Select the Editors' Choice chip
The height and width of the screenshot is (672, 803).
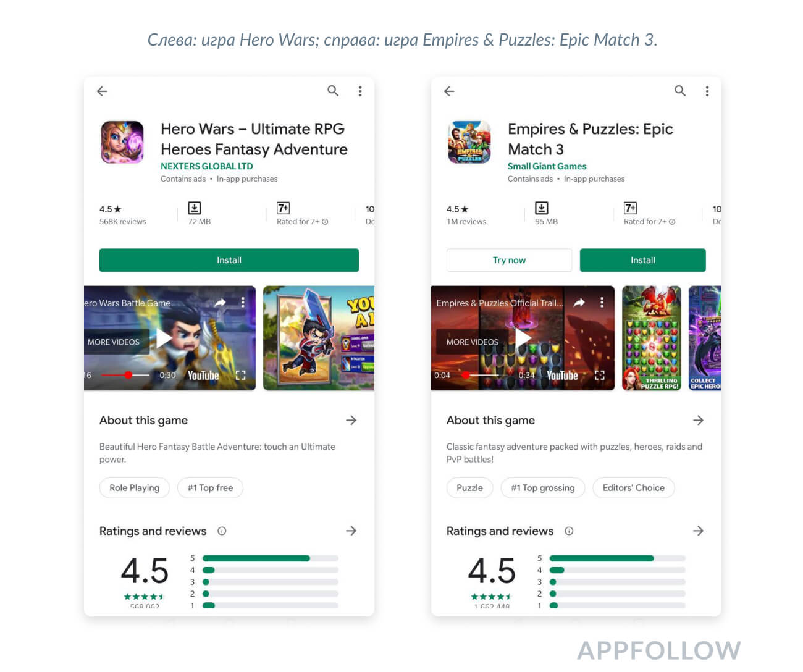[634, 488]
